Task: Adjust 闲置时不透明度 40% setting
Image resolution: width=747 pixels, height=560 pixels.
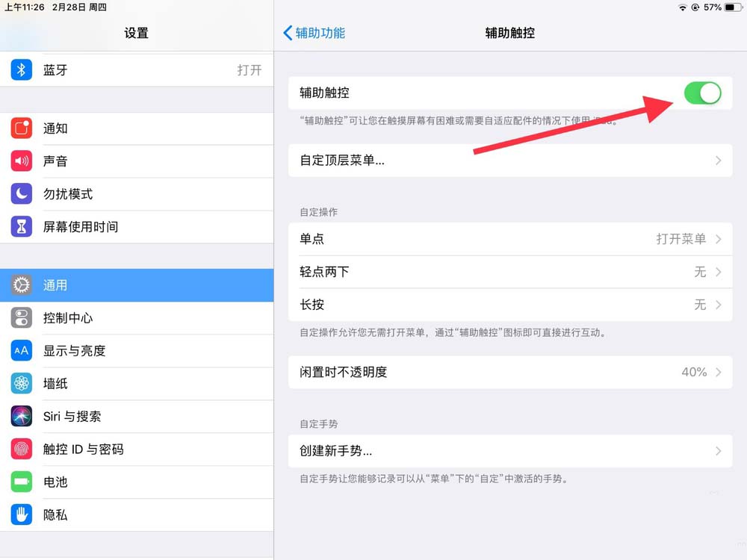Action: pos(509,372)
